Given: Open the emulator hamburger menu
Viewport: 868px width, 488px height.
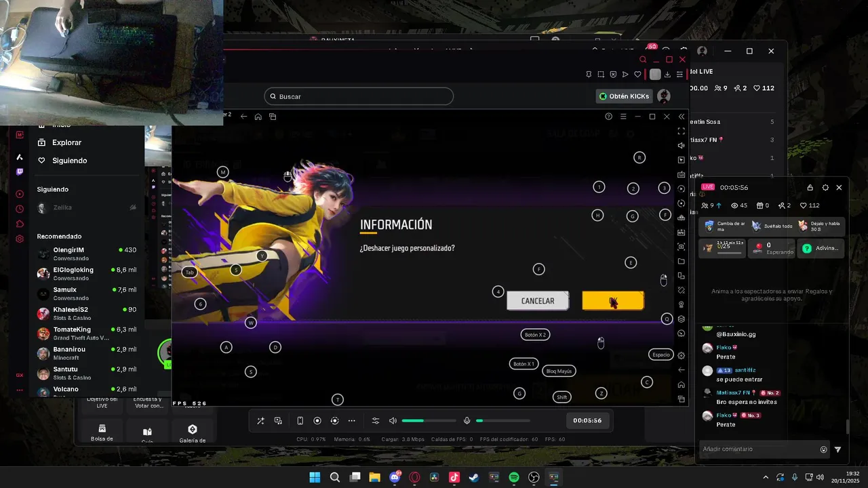Looking at the screenshot, I should coord(623,117).
